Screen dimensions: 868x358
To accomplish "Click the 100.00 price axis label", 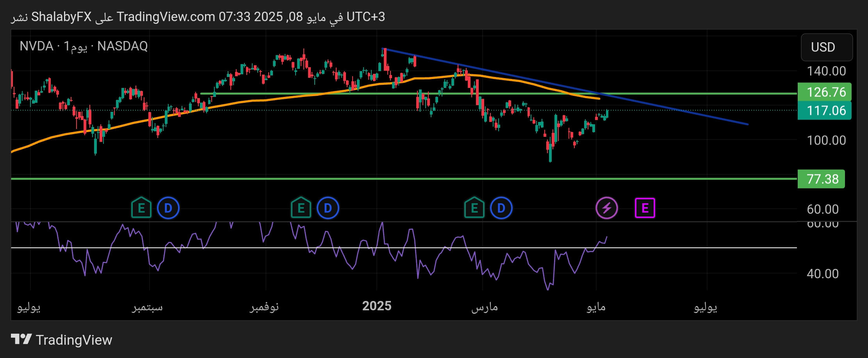I will (826, 140).
